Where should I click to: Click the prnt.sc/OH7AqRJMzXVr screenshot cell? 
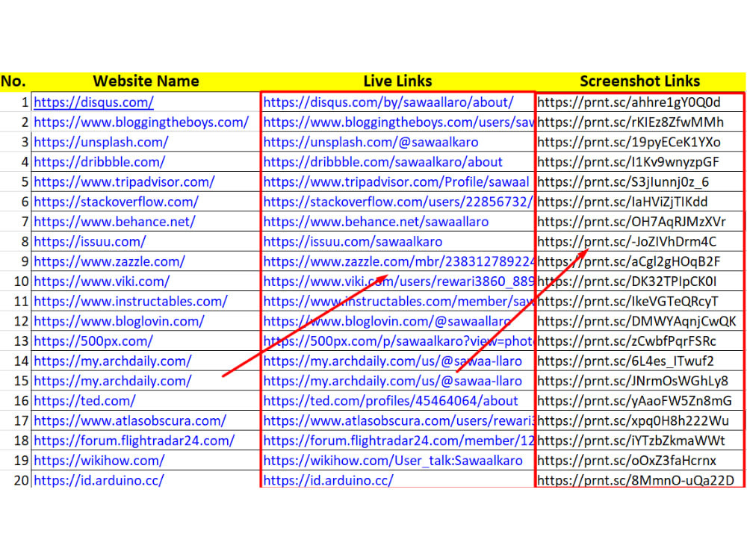640,222
